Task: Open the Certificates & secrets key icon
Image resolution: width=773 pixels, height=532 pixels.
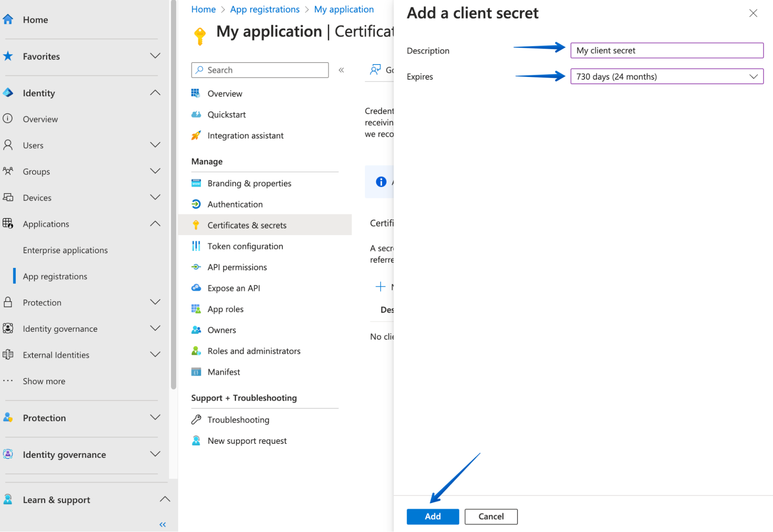Action: (x=196, y=225)
